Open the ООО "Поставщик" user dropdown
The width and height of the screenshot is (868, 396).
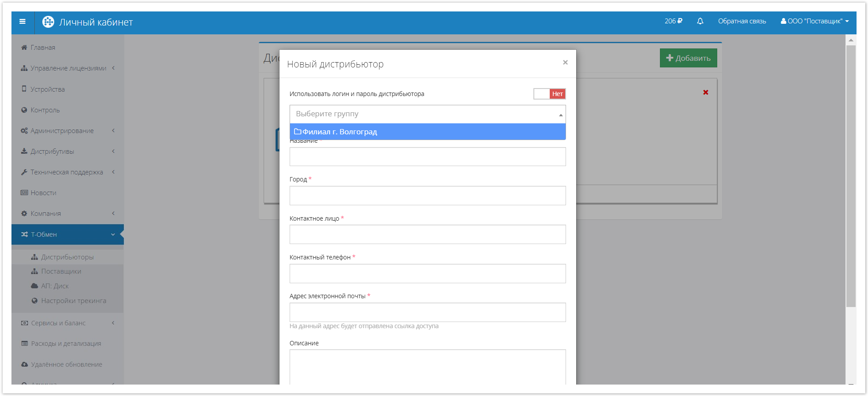pos(815,21)
